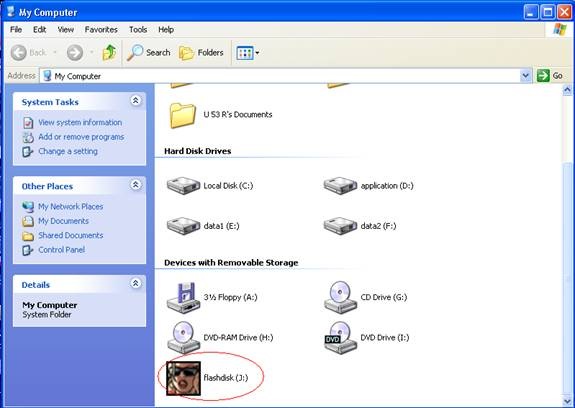Click the Add or remove programs icon
Image resolution: width=575 pixels, height=408 pixels.
click(x=28, y=137)
